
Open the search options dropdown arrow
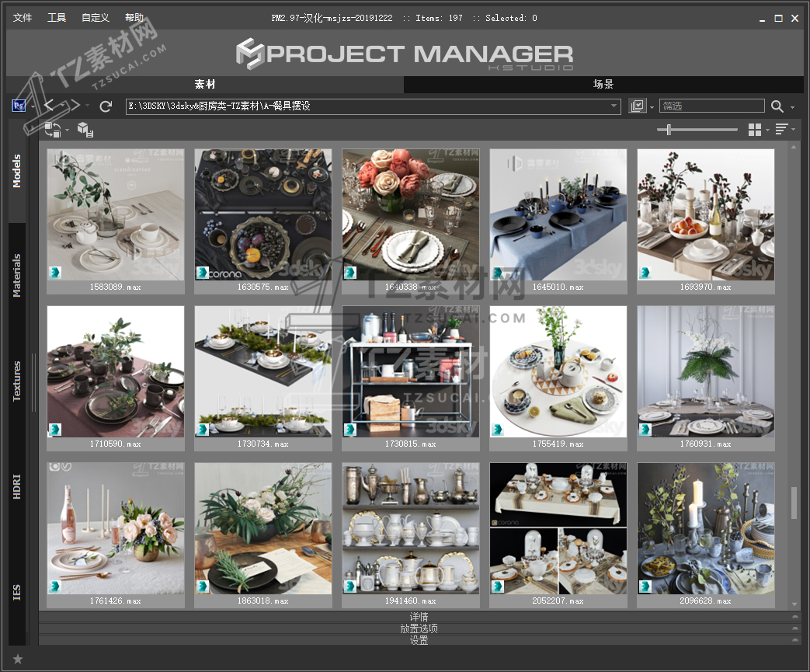point(792,107)
